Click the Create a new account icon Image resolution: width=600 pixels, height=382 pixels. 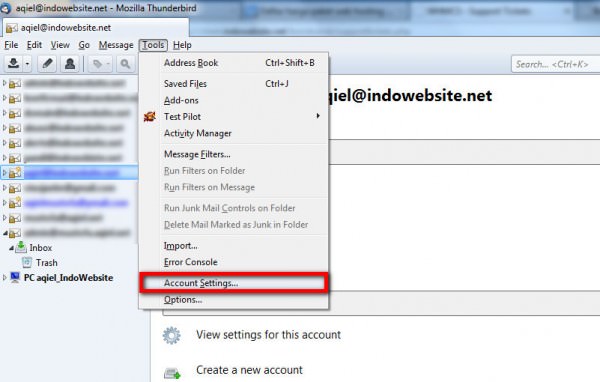click(172, 372)
